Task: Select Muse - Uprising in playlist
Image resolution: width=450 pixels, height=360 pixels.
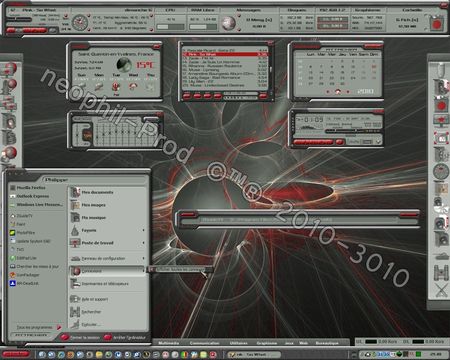Action: (224, 70)
